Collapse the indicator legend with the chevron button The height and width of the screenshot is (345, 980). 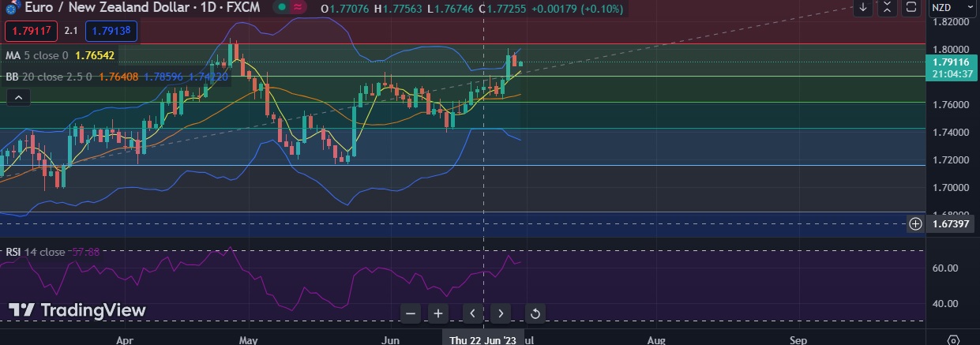(x=18, y=98)
